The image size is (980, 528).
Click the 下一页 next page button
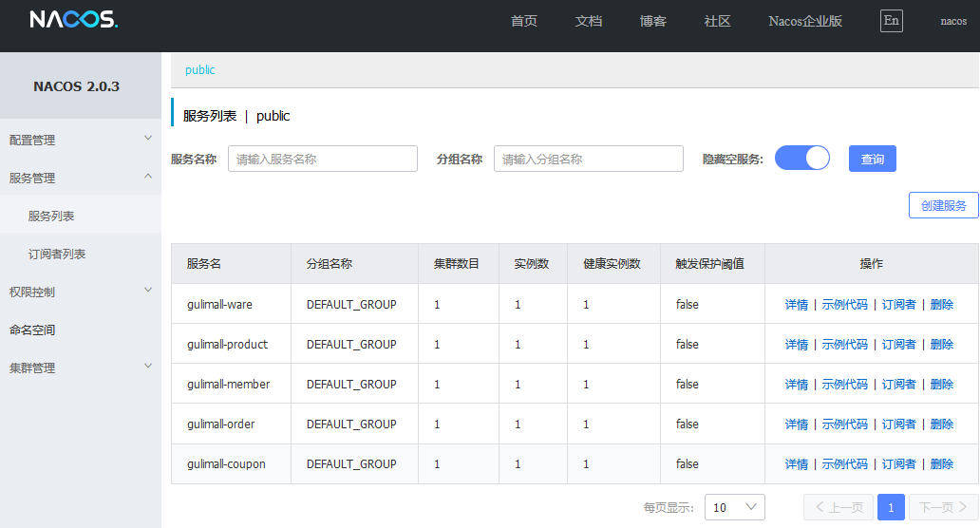coord(943,507)
